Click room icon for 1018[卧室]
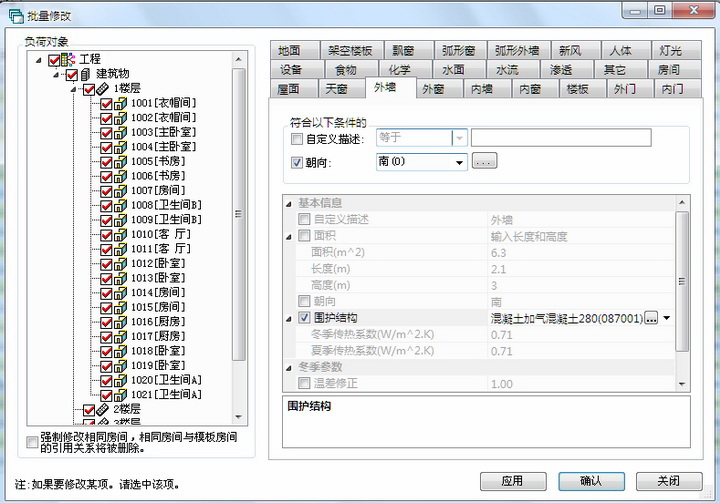The height and width of the screenshot is (503, 720). 120,351
